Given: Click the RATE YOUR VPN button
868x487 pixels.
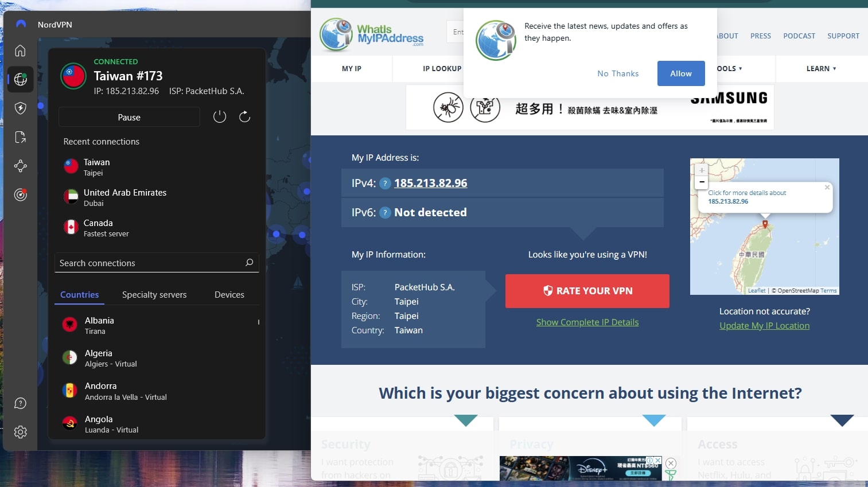Looking at the screenshot, I should click(587, 291).
